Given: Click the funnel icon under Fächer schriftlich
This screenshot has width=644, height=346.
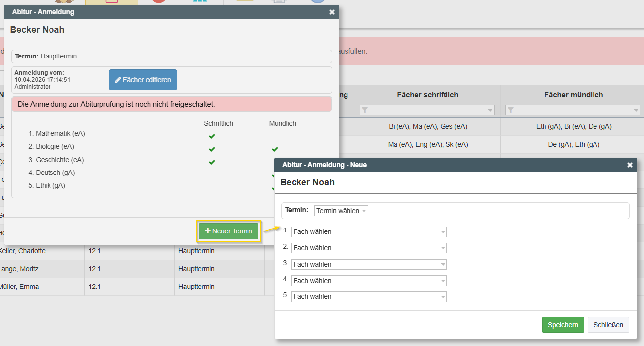Looking at the screenshot, I should [x=364, y=110].
